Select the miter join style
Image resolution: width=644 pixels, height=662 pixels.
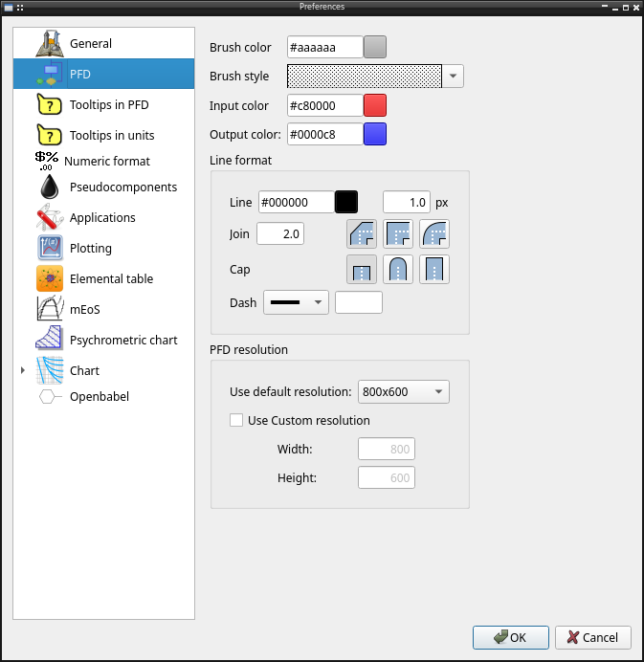(398, 233)
